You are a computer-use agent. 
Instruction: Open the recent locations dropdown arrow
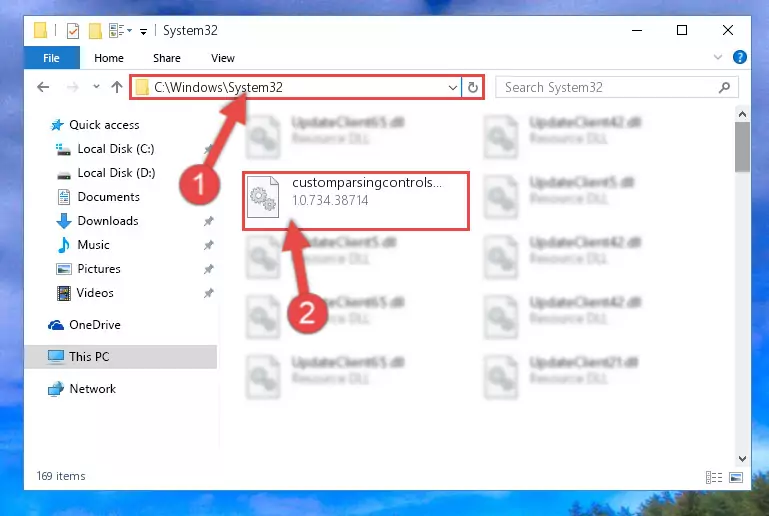click(x=96, y=87)
